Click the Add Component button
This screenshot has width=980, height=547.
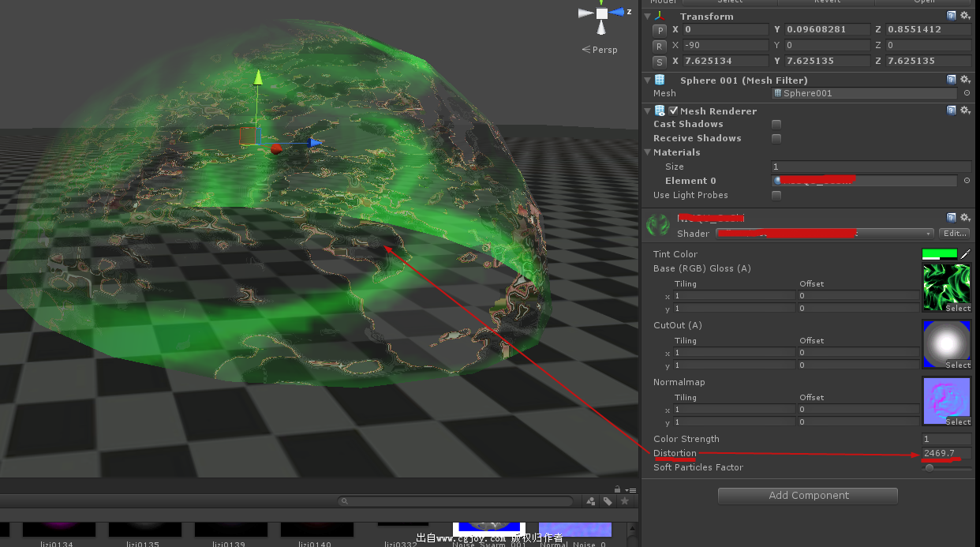point(808,496)
